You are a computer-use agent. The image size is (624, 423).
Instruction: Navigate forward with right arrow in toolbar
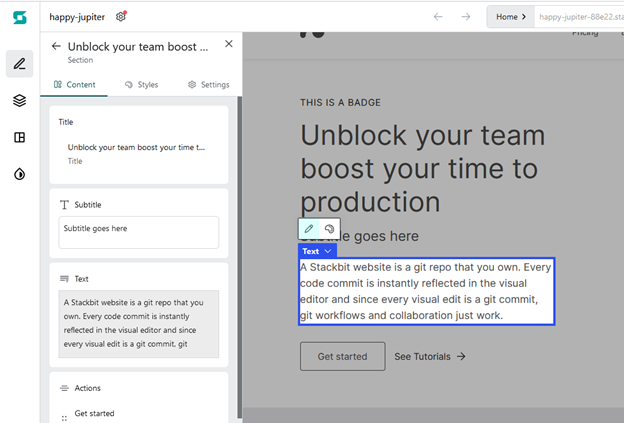point(466,17)
